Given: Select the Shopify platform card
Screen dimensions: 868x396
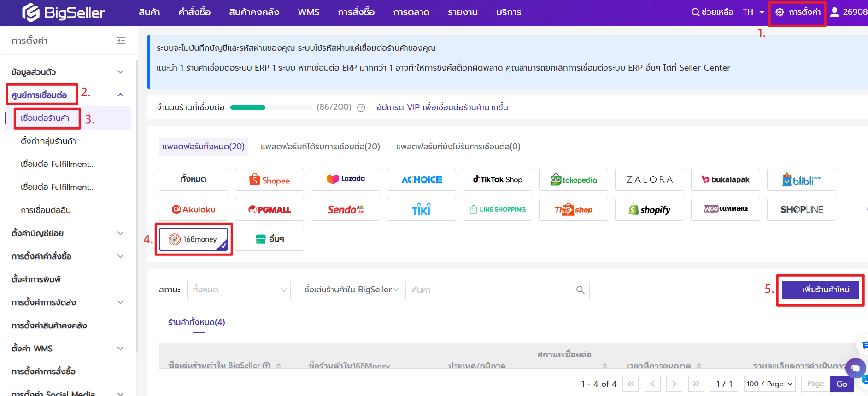Looking at the screenshot, I should (x=650, y=209).
